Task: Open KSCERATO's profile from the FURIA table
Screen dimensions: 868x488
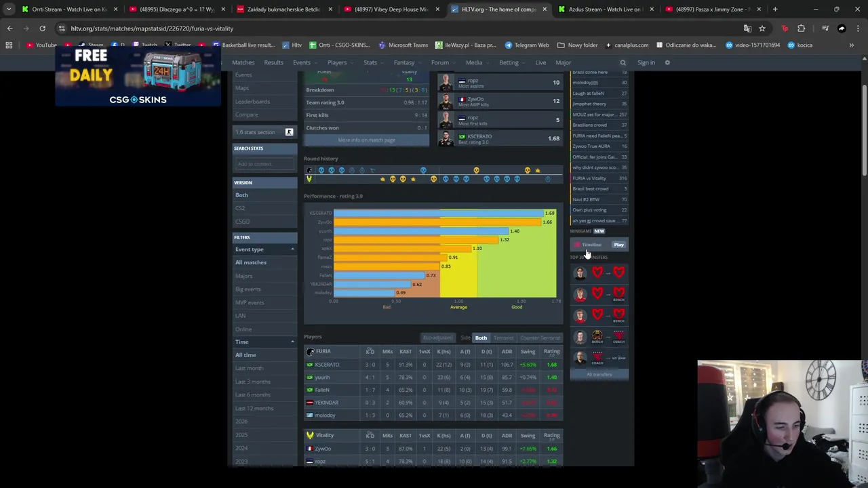Action: coord(327,365)
